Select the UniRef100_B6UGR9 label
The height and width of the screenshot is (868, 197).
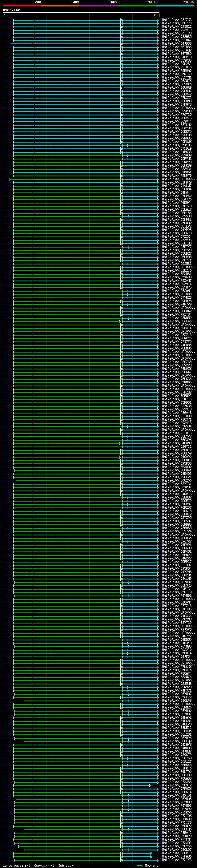point(177,88)
